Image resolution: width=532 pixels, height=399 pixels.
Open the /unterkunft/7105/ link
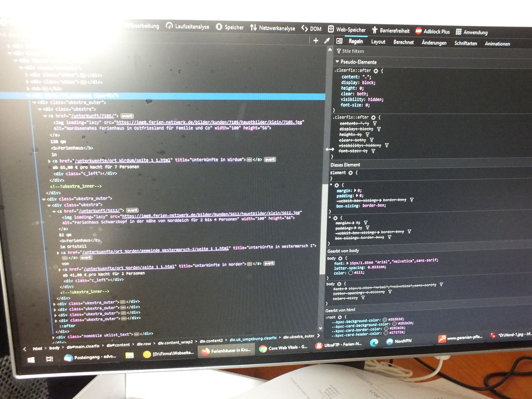point(93,116)
